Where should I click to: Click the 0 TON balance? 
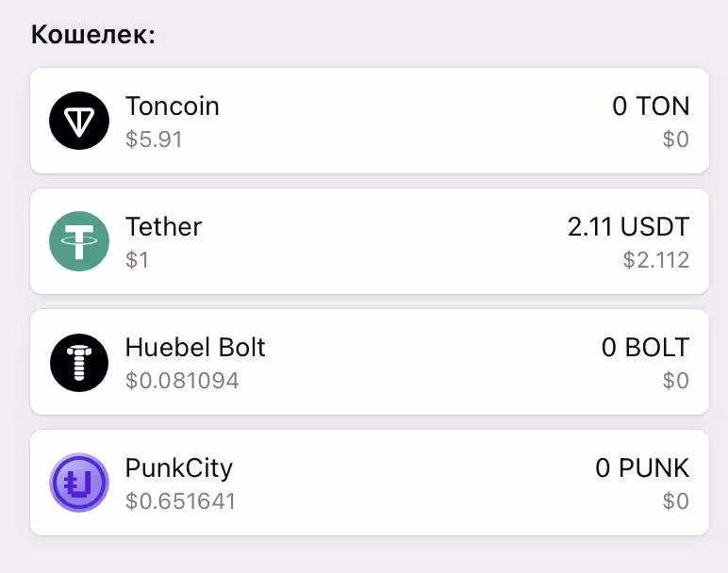651,106
